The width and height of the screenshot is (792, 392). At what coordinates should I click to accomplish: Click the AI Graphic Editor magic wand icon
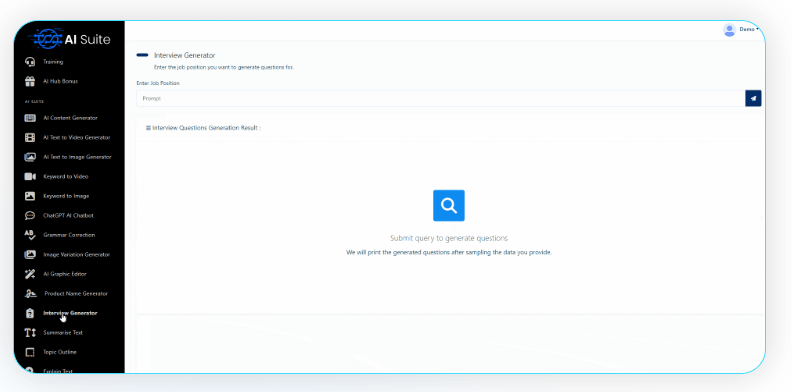(30, 274)
